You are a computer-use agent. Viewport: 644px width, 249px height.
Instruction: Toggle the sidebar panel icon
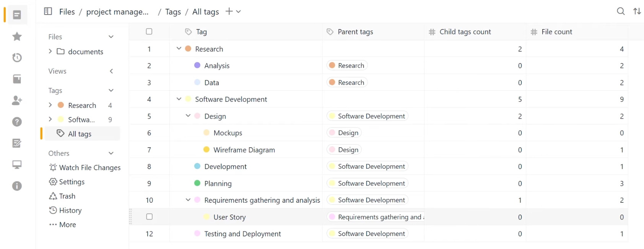click(x=48, y=11)
